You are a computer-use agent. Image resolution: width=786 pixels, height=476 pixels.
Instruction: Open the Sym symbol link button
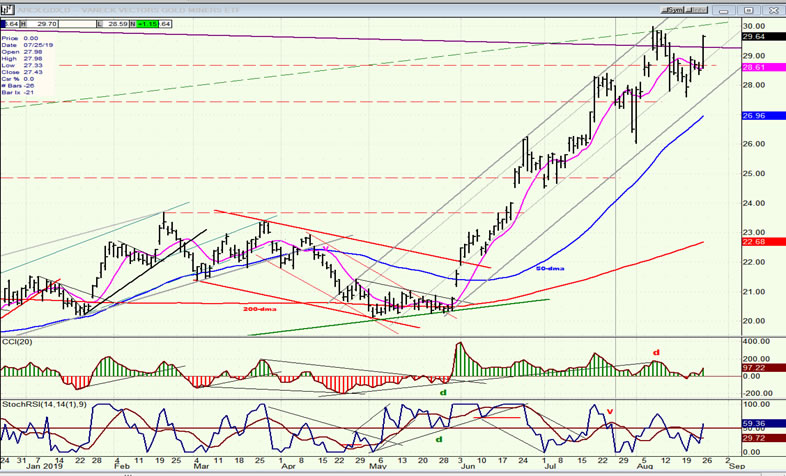[672, 10]
